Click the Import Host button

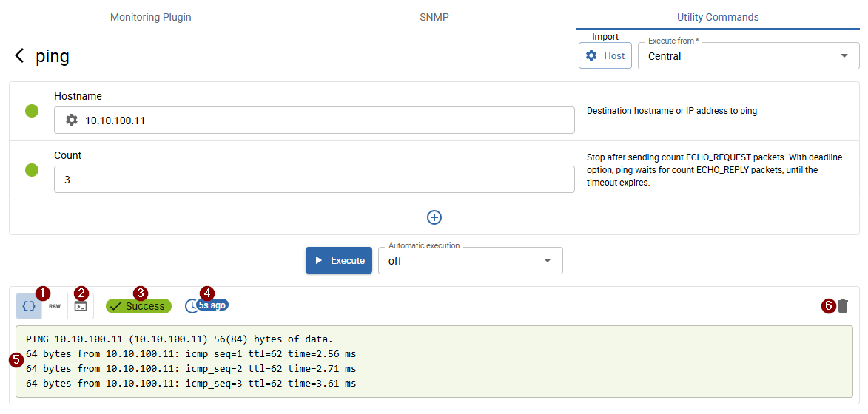pyautogui.click(x=605, y=56)
